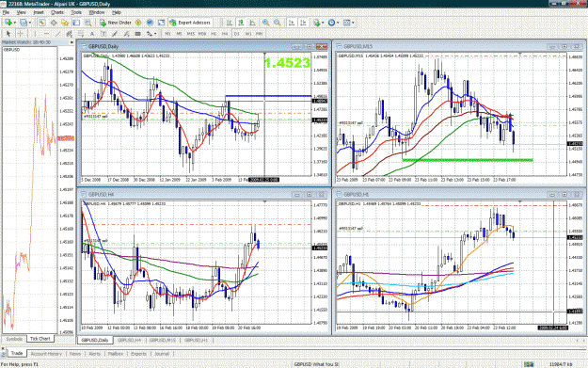Click the New Order button
Screen dimensions: 588x368
(116, 23)
